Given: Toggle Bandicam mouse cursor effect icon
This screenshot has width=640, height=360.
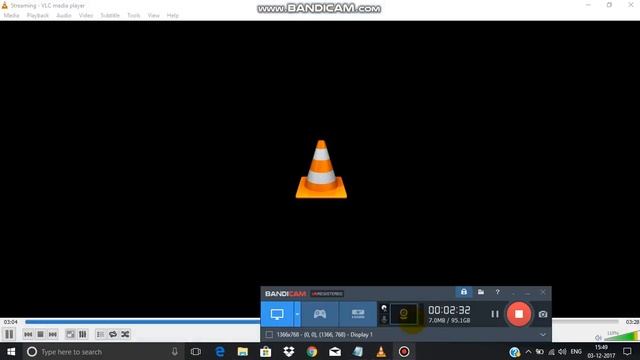Looking at the screenshot, I should tap(384, 308).
